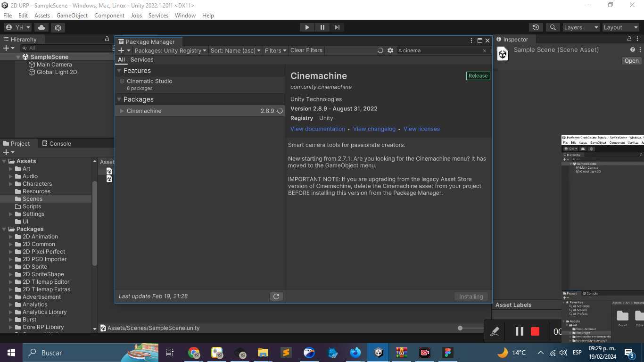Collapse the Features section
Screen dimensions: 644x362
click(x=119, y=71)
